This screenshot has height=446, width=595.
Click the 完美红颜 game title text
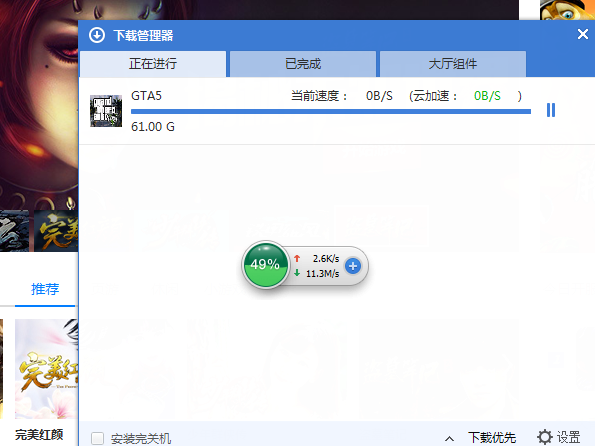pyautogui.click(x=39, y=435)
